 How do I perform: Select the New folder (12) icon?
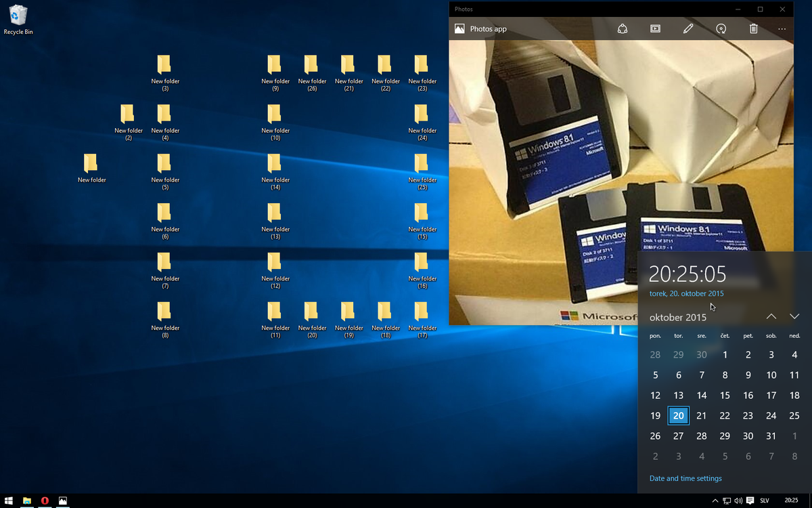275,271
